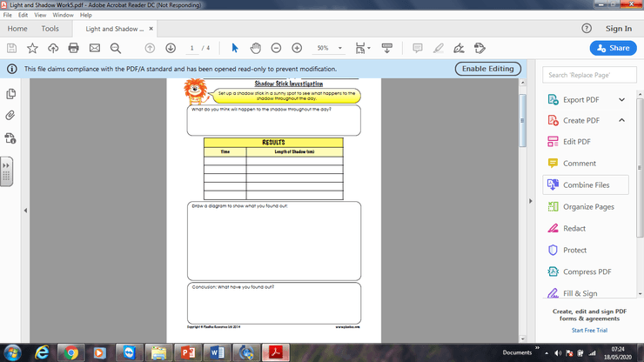Collapse the left navigation pane arrow
Viewport: 644px width, 362px height.
(25, 211)
